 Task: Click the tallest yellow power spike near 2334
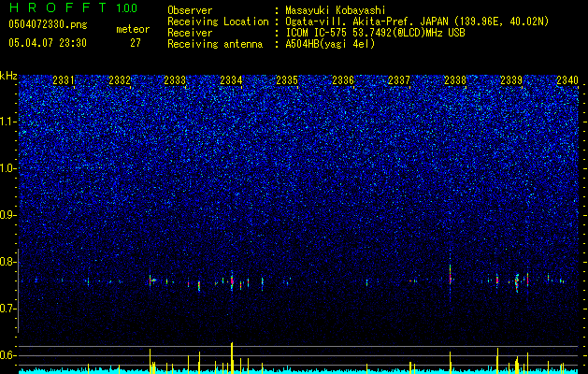[232, 357]
